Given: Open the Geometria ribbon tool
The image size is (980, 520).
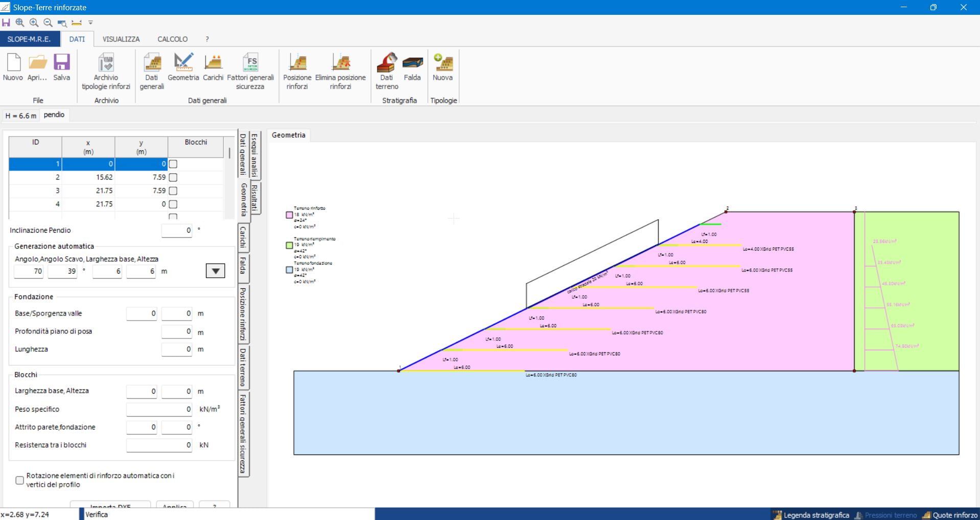Looking at the screenshot, I should point(183,63).
